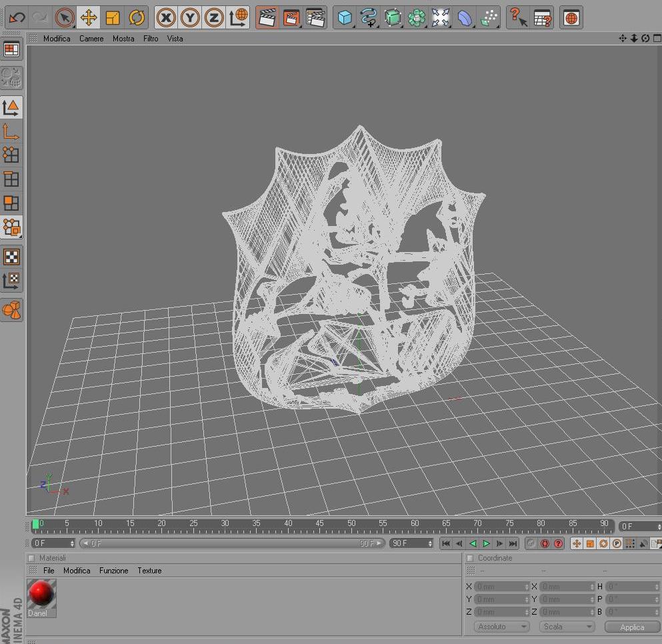The height and width of the screenshot is (644, 662).
Task: Select the Live Selection arrow tool
Action: tap(64, 18)
